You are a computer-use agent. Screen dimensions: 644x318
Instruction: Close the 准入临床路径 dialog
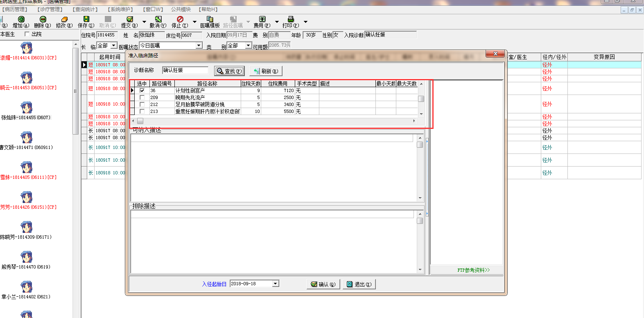click(495, 54)
